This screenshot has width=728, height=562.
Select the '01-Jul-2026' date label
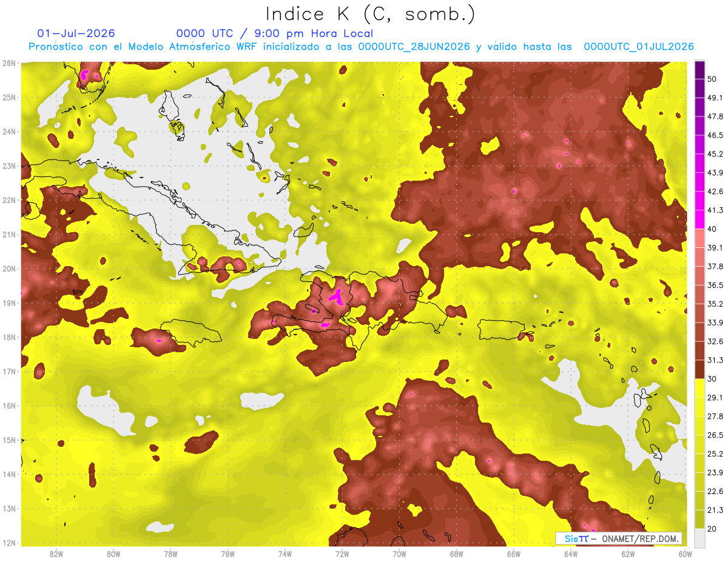(x=76, y=33)
